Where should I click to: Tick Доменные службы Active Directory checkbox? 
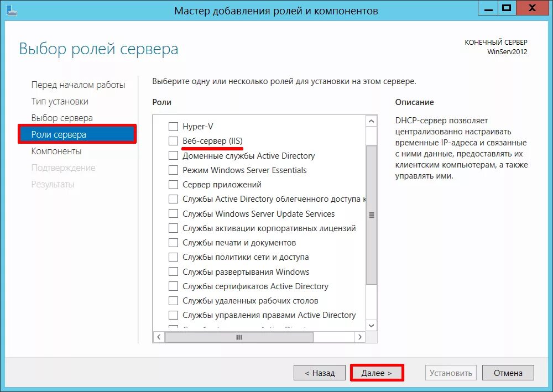(173, 155)
